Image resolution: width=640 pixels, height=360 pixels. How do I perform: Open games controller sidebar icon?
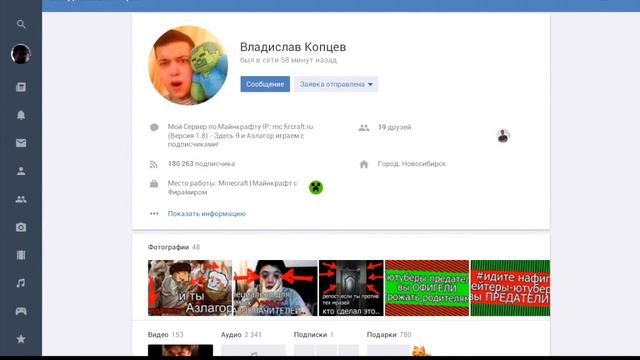click(21, 311)
